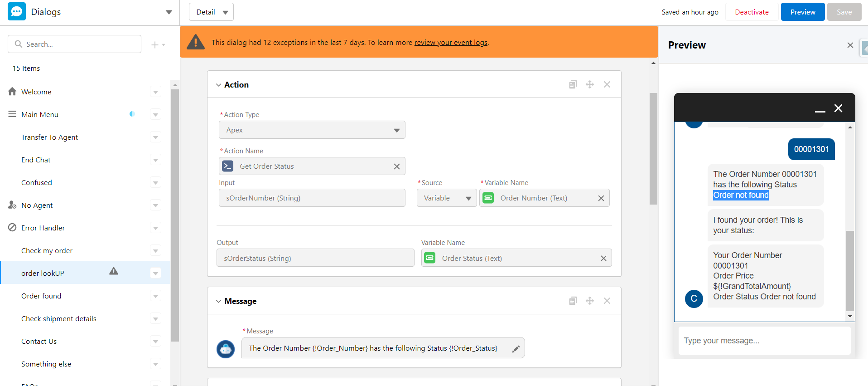The image size is (868, 391).
Task: Select the Error Handler dialog
Action: coord(43,228)
